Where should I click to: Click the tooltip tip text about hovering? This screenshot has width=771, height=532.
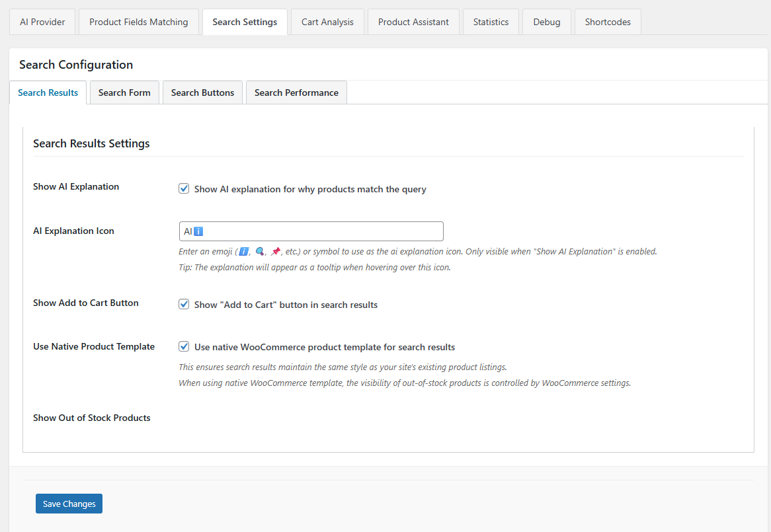315,267
